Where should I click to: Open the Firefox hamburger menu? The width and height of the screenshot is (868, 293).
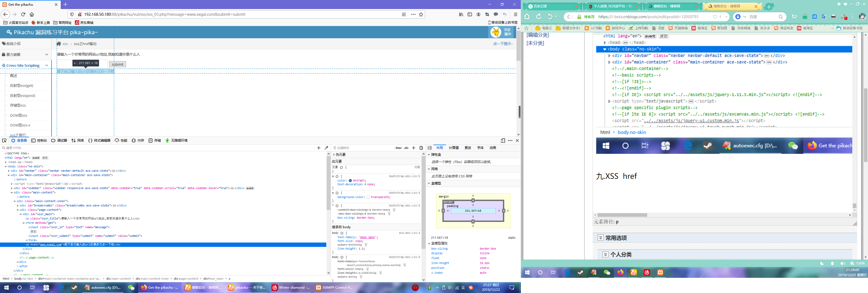pyautogui.click(x=515, y=14)
